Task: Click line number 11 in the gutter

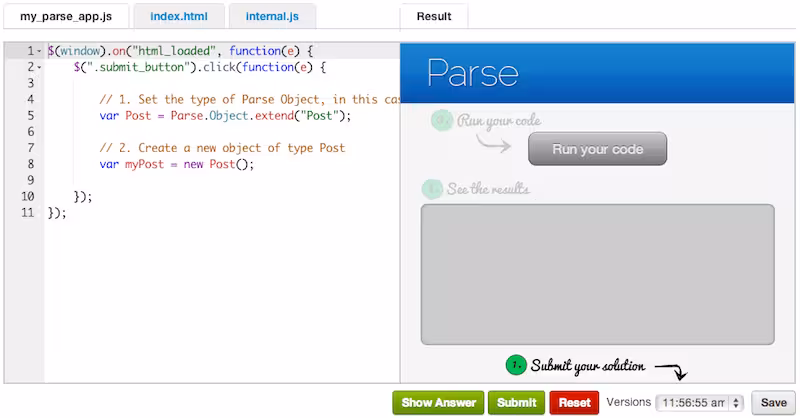Action: point(28,213)
